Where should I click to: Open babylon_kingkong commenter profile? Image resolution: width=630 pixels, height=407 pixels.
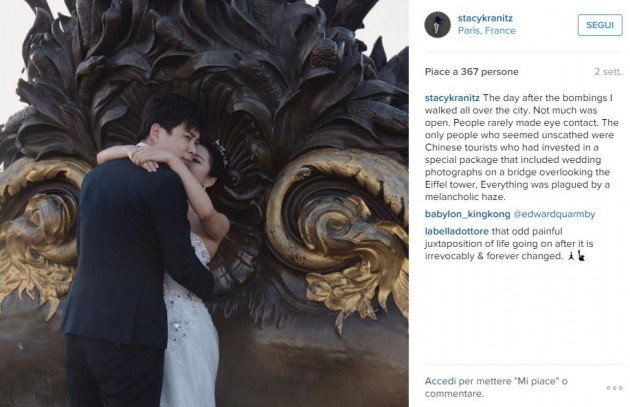467,214
